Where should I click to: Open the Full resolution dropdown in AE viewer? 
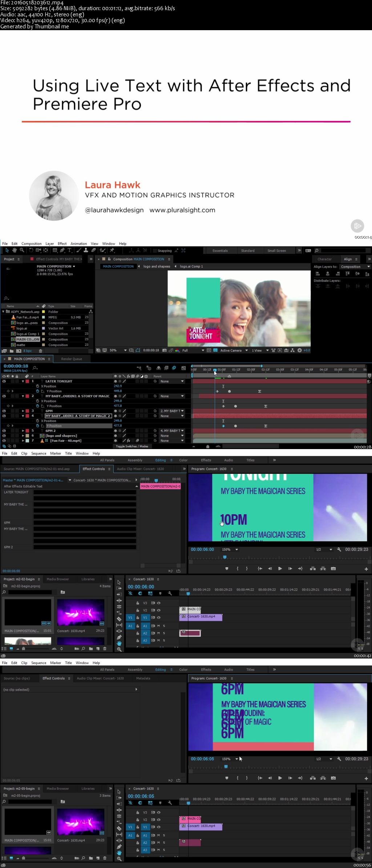(193, 350)
